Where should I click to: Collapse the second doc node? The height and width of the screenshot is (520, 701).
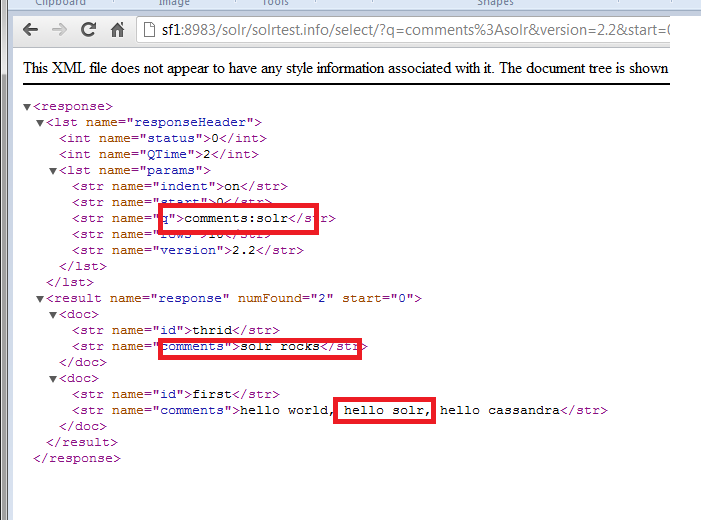pos(53,379)
